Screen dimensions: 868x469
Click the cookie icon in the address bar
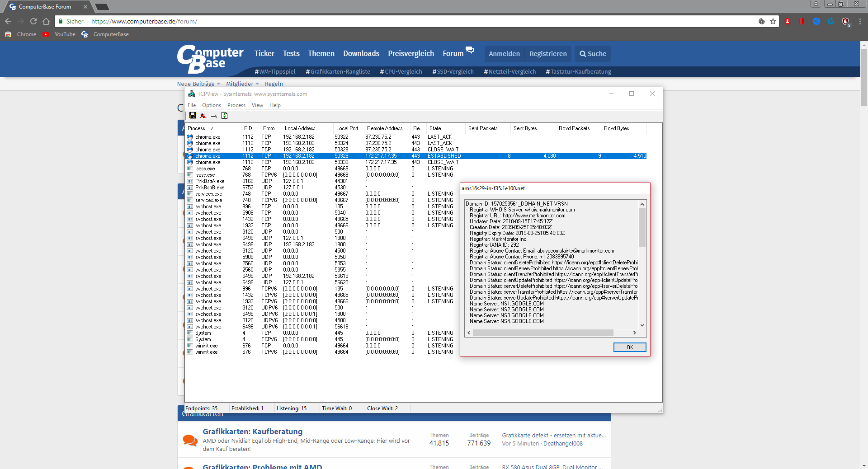coord(762,21)
